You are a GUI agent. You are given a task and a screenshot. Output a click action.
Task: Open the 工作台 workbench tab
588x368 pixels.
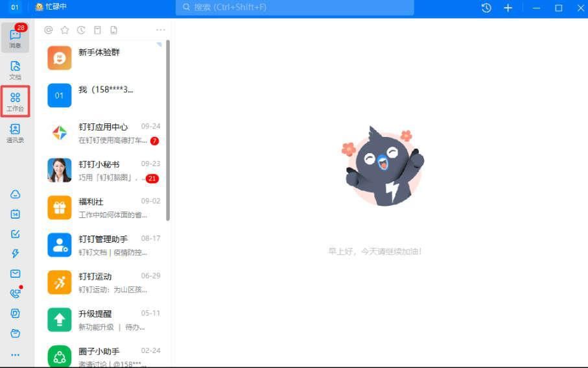pos(15,101)
